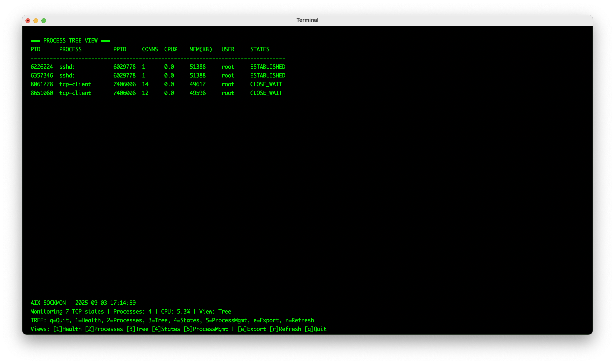Click [3]Tree in the Views line
615x364 pixels.
[x=137, y=329]
